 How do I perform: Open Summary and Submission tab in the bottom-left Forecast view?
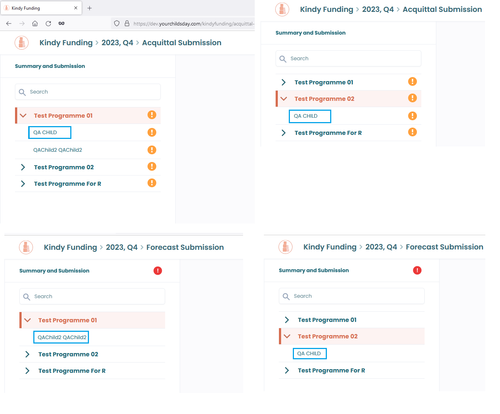click(x=54, y=271)
